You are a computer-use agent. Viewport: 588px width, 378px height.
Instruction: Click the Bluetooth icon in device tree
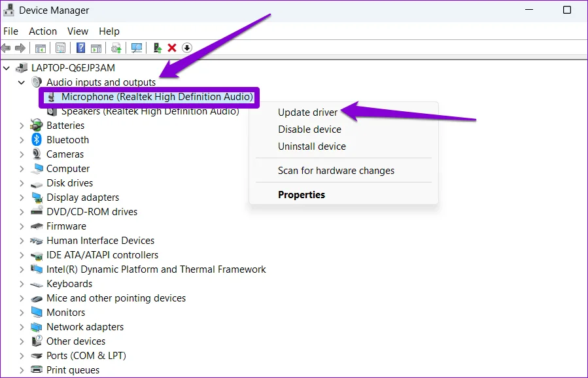coord(37,140)
